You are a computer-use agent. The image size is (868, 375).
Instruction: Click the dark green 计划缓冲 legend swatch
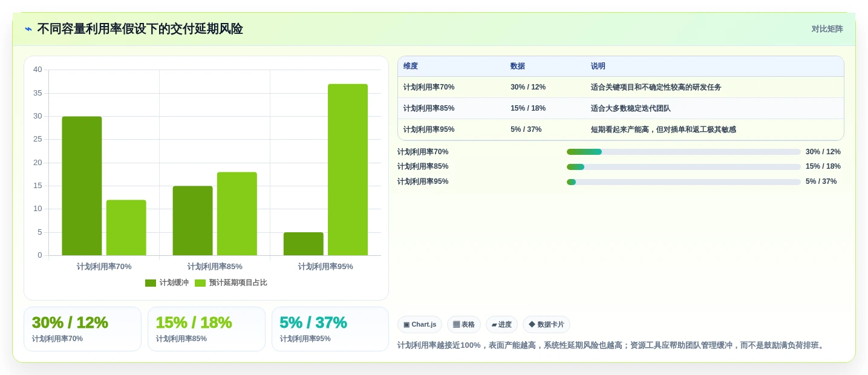[x=151, y=283]
